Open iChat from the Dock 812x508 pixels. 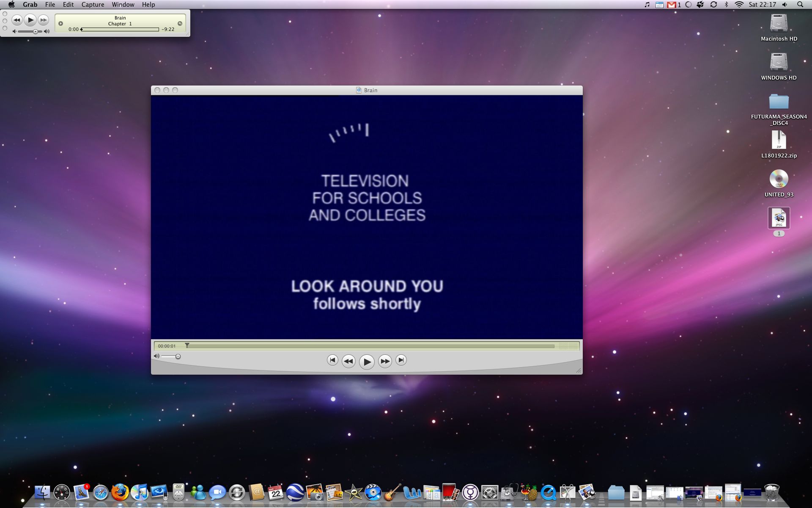(x=217, y=492)
